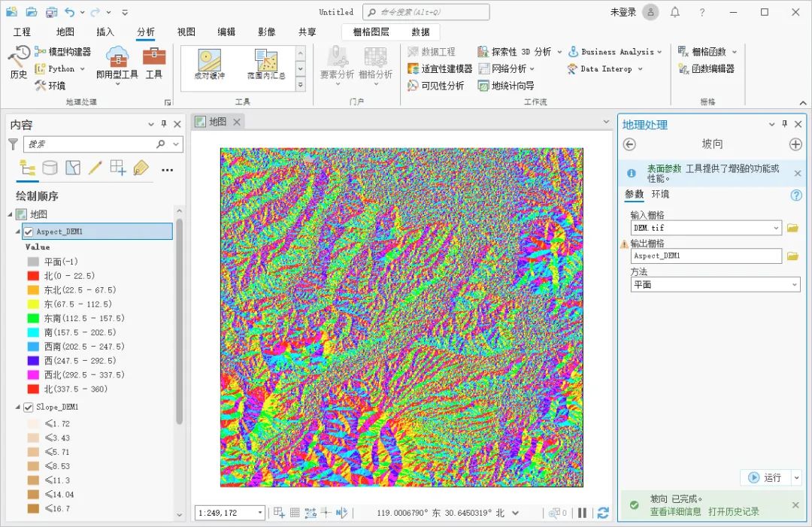Screen dimensions: 812x527
Task: Browse for input raster folder
Action: tap(793, 228)
